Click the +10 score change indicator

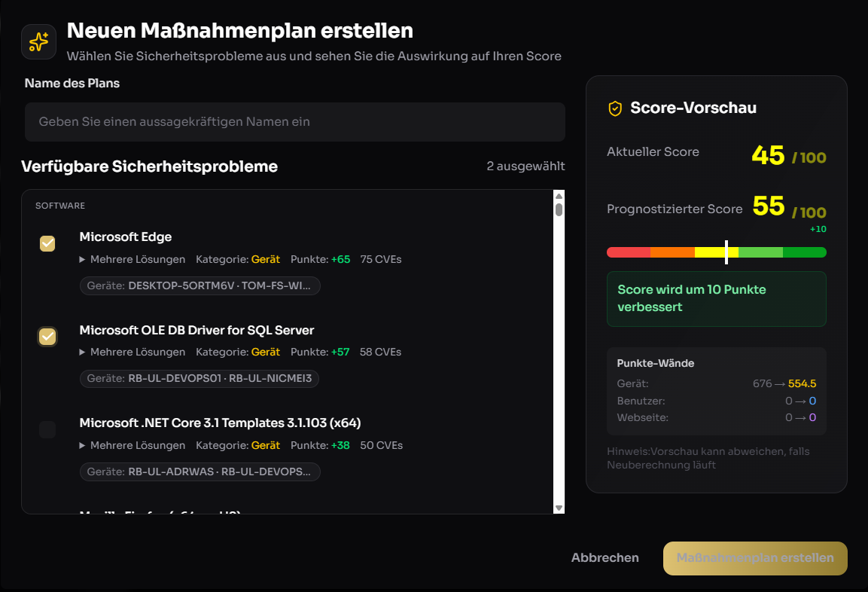click(x=818, y=229)
